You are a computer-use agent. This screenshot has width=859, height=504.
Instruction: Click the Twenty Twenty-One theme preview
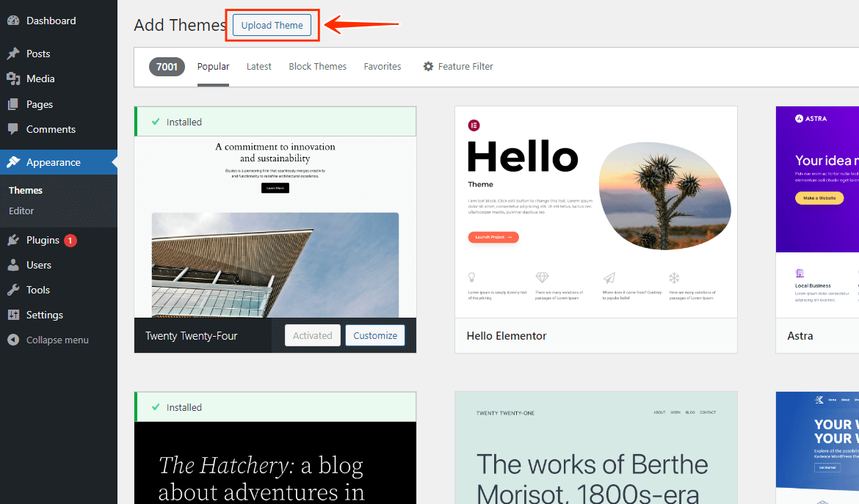596,448
